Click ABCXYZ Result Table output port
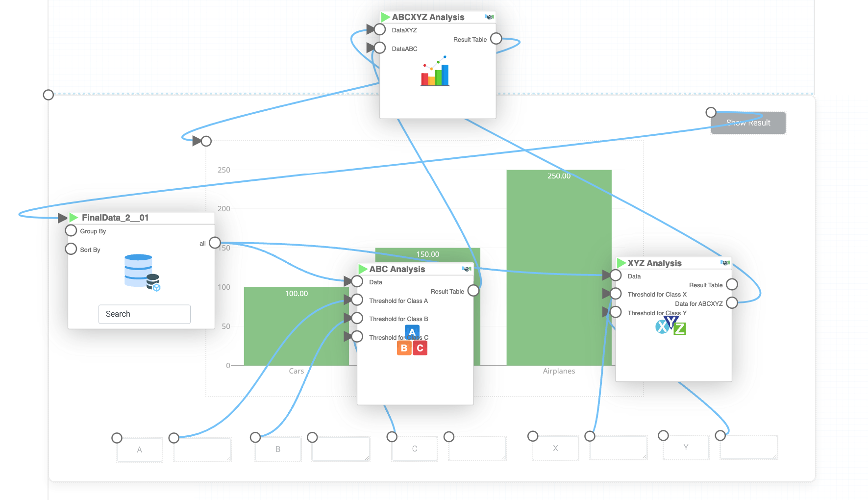Image resolution: width=868 pixels, height=500 pixels. coord(496,39)
